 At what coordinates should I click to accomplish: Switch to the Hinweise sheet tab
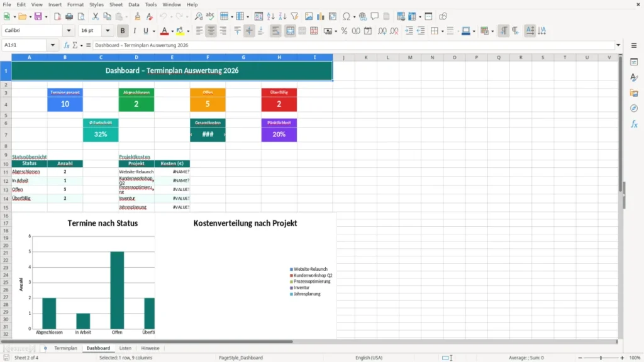(x=150, y=348)
